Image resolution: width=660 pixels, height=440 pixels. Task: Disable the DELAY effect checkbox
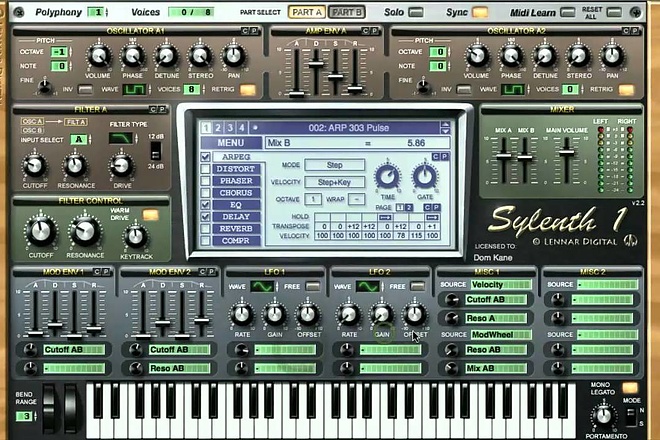click(205, 217)
